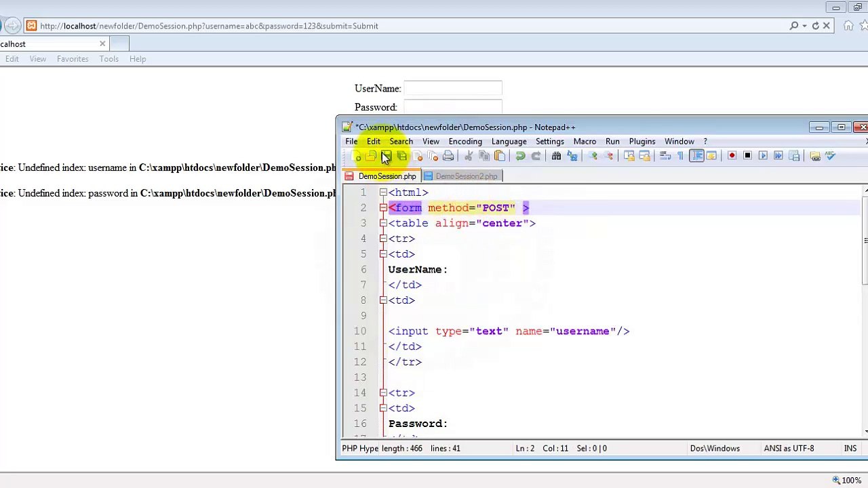This screenshot has height=488, width=868.
Task: Close the localhost browser tab
Action: click(102, 44)
